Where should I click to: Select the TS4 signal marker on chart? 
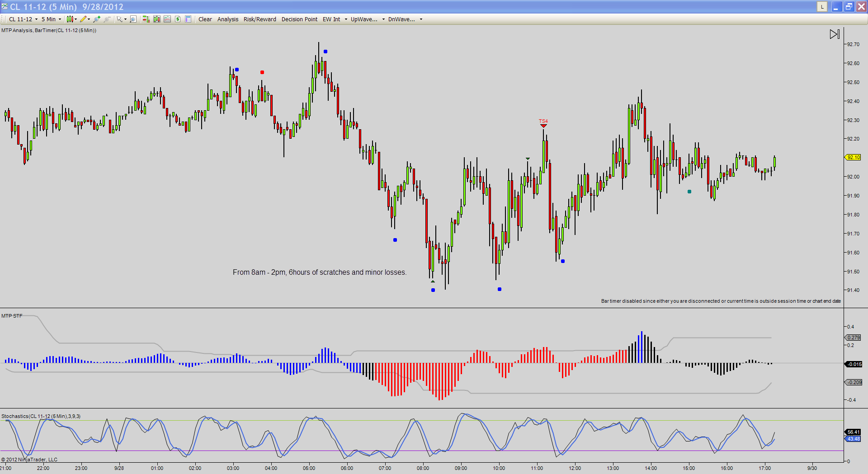tap(543, 123)
